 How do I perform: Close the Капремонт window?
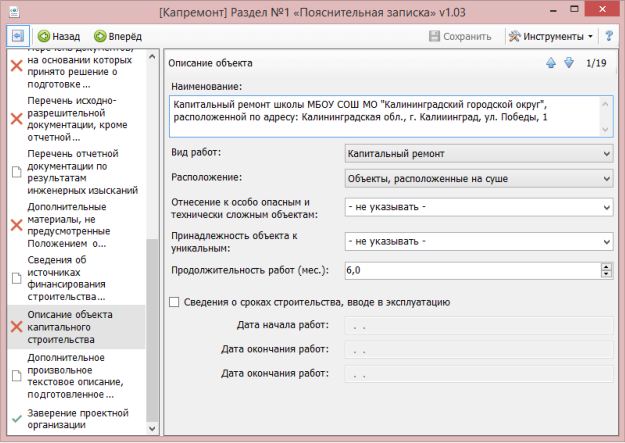pos(602,9)
